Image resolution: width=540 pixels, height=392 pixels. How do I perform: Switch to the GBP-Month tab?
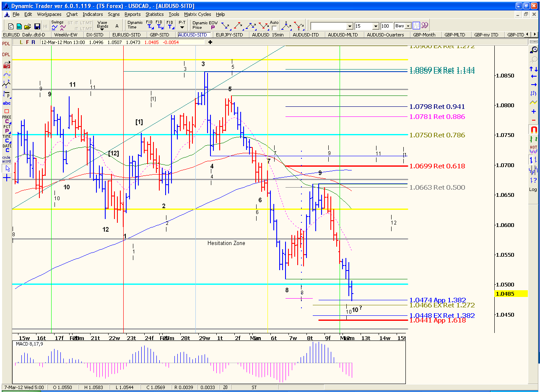tap(424, 35)
